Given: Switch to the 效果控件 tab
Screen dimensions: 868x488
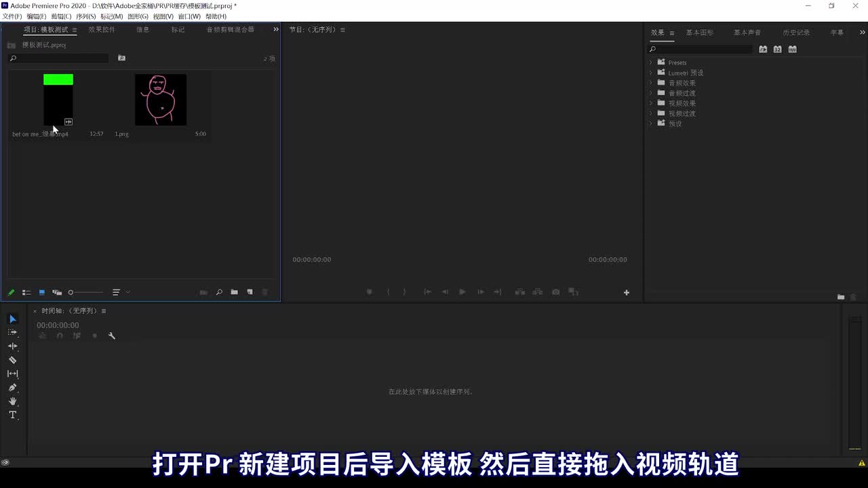Looking at the screenshot, I should 102,30.
